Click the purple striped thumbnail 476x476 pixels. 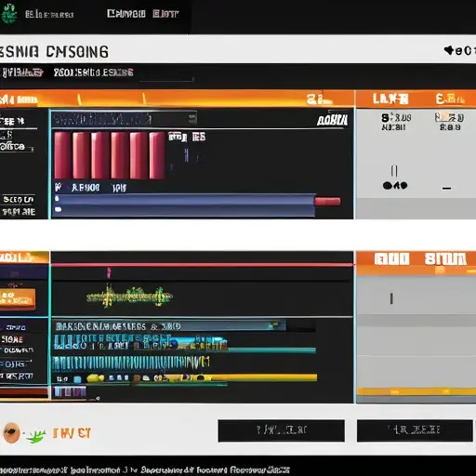(70, 392)
